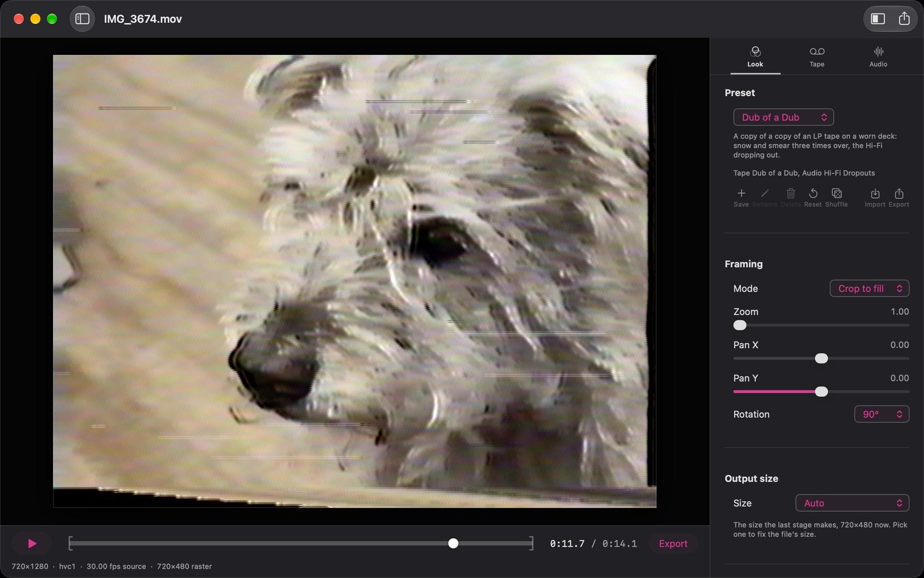924x578 pixels.
Task: Click the 0:11.7 current time readout
Action: tap(567, 543)
